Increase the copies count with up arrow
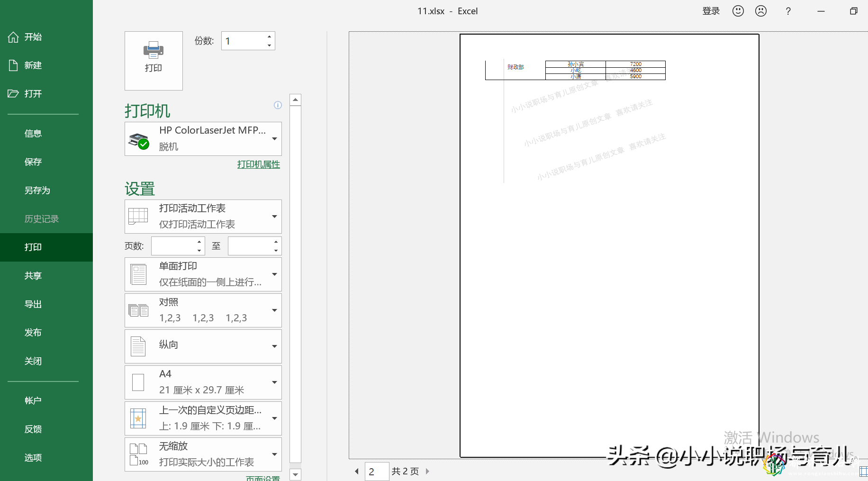868x481 pixels. click(269, 36)
